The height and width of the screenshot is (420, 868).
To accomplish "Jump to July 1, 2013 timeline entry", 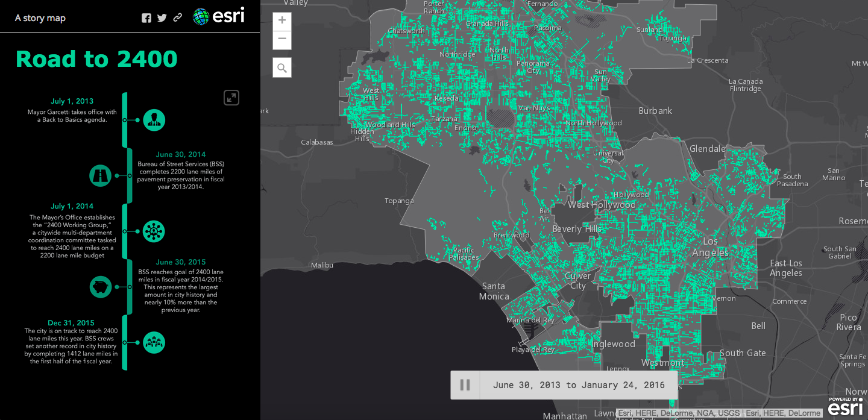I will (x=72, y=101).
